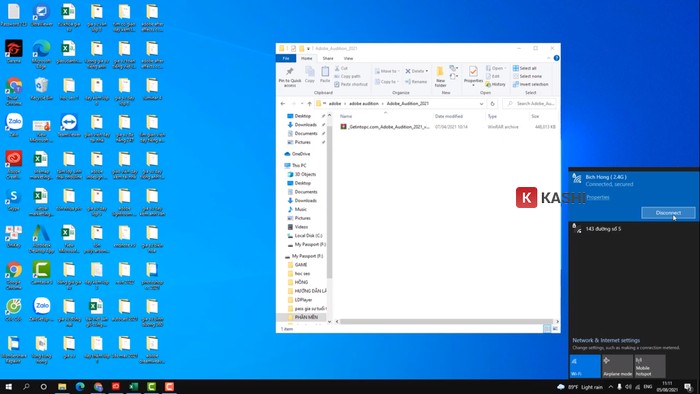Screen dimensions: 700x394
Task: Click History in the Open group
Action: [496, 84]
